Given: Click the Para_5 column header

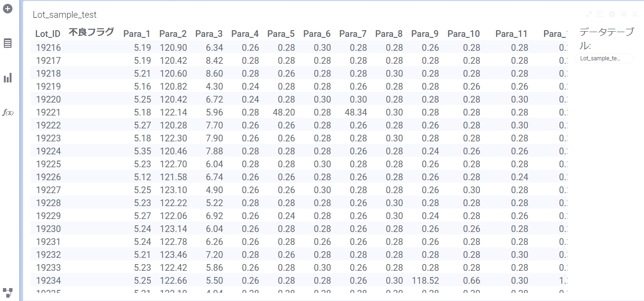Looking at the screenshot, I should 281,34.
